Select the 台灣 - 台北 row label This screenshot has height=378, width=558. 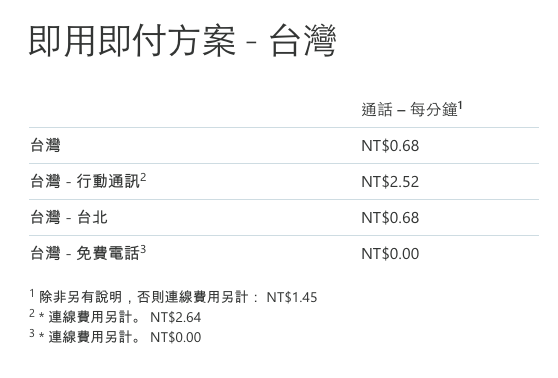tap(69, 217)
